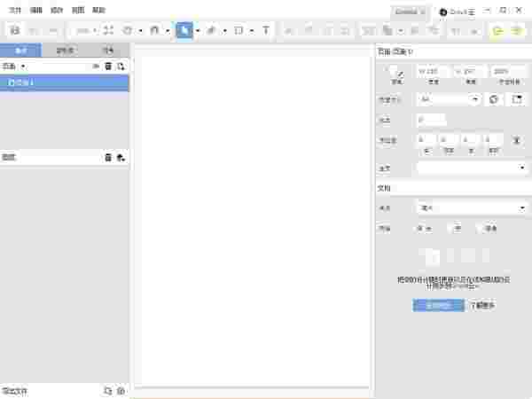Select the text tool (T icon)
532x399 pixels.
(266, 30)
